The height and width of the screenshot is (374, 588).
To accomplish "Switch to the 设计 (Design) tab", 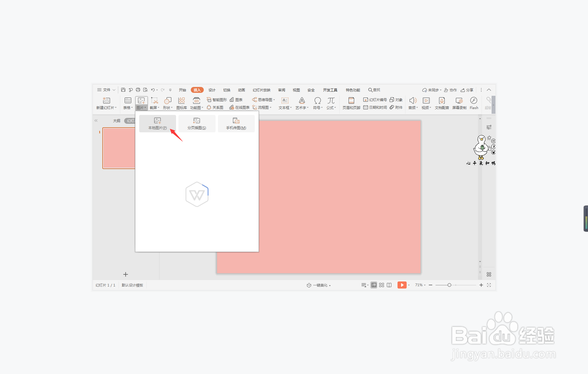I will (x=212, y=90).
